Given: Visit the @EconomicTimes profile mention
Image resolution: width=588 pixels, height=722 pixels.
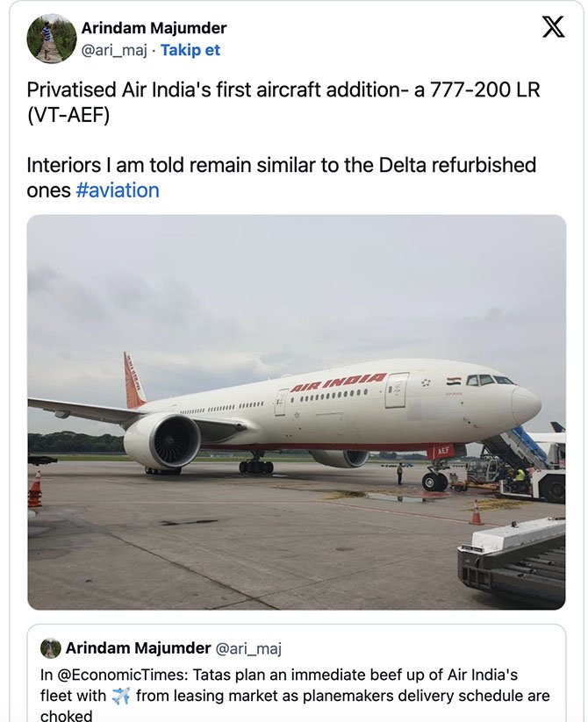Looking at the screenshot, I should (x=118, y=674).
